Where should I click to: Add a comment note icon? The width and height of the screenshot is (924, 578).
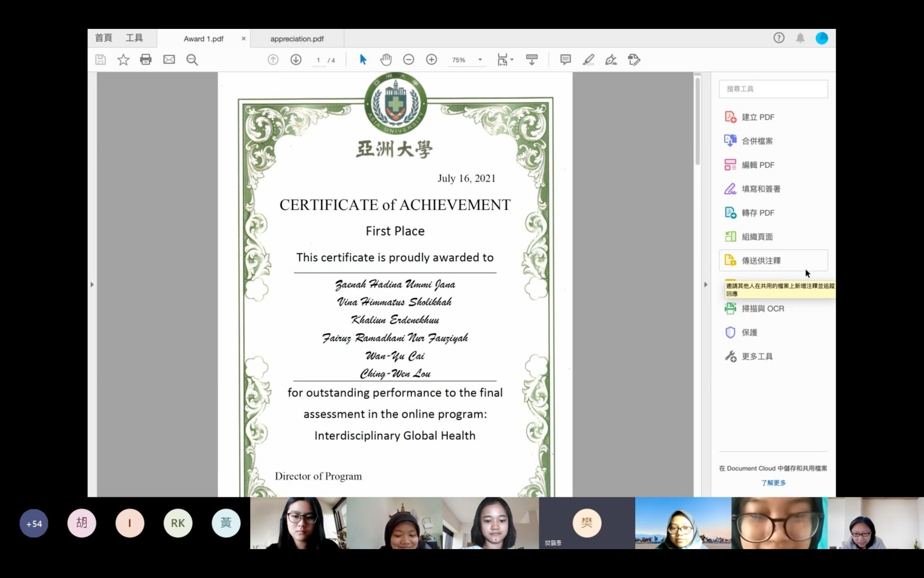pos(565,60)
